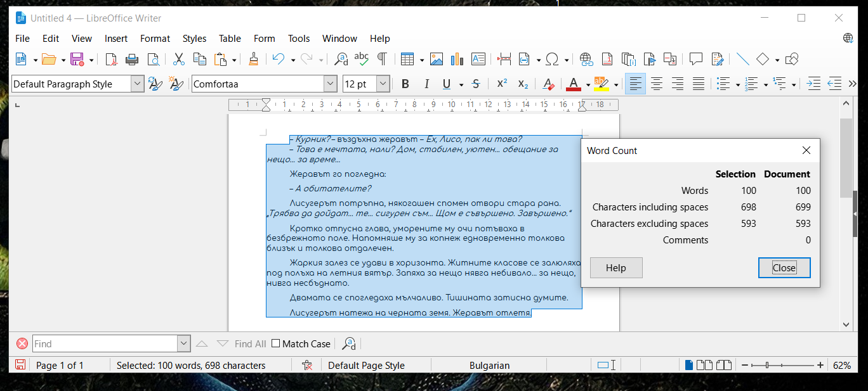Enable the Match Case checkbox
The width and height of the screenshot is (868, 391).
(x=275, y=343)
